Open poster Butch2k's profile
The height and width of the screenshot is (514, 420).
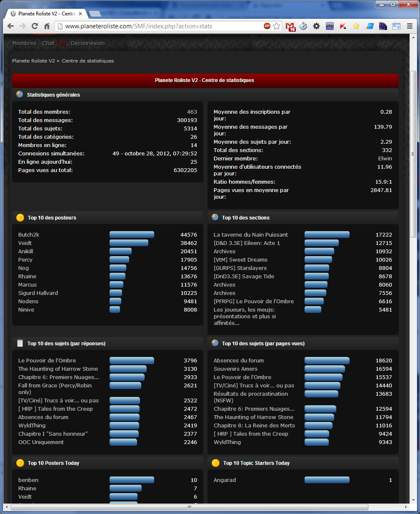[x=29, y=235]
